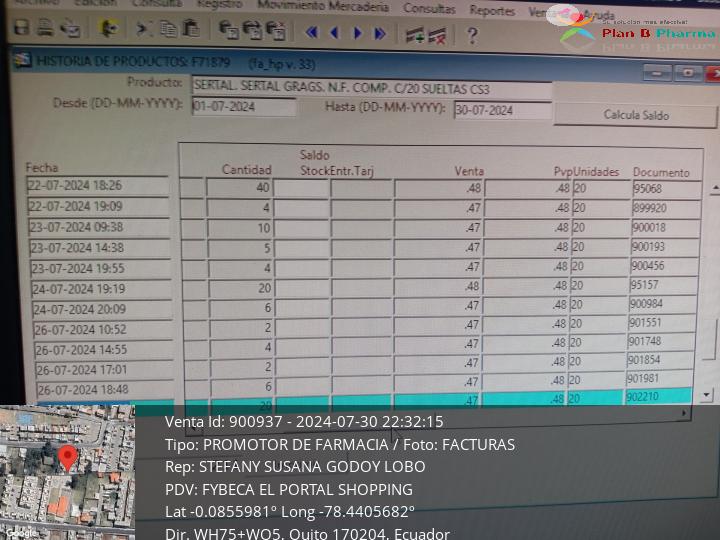
Task: Click the Paste clipboard icon
Action: point(191,28)
